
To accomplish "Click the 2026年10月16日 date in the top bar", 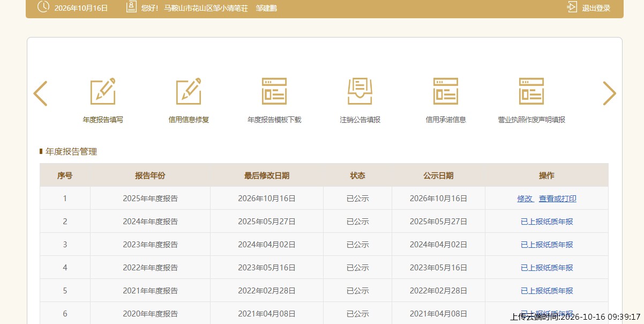I will click(x=81, y=8).
